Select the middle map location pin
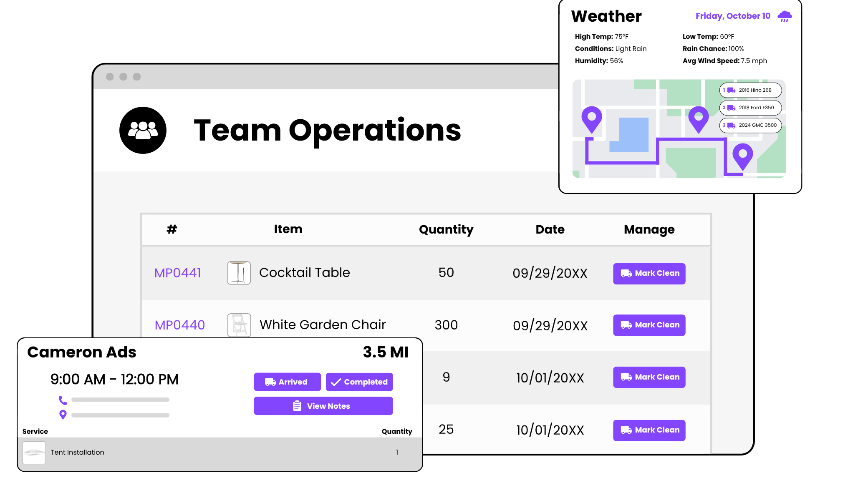Viewport: 868px width, 488px height. [698, 119]
